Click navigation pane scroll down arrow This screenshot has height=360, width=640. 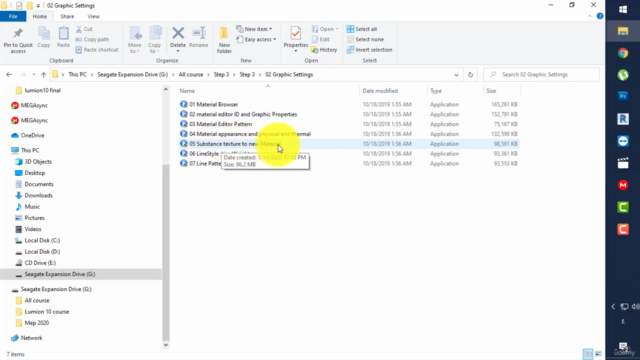pyautogui.click(x=166, y=345)
